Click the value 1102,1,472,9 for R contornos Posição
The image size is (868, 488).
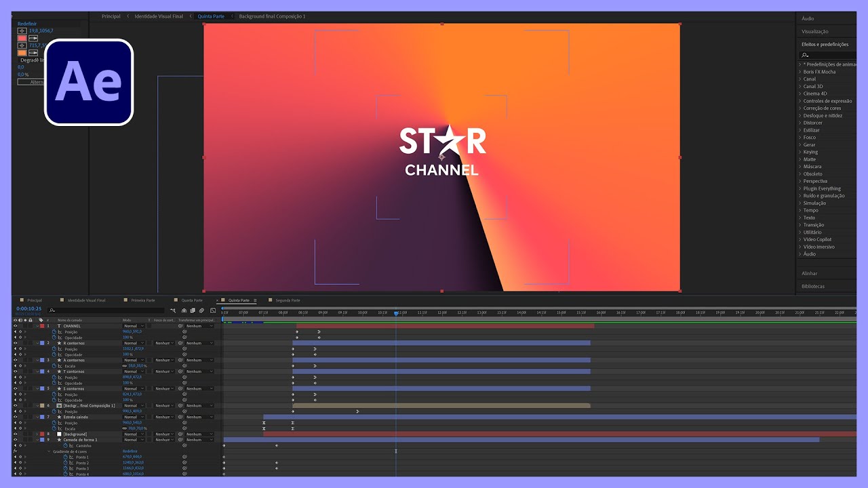tap(134, 348)
